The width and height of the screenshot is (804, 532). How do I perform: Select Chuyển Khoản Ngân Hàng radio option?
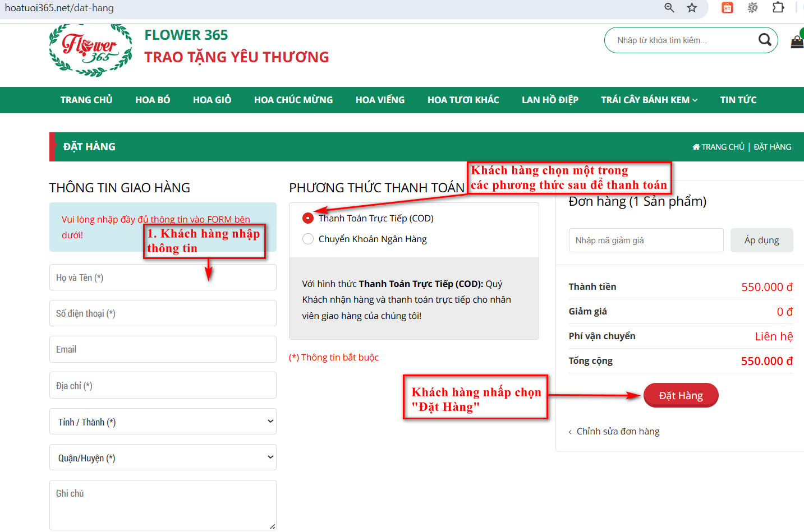coord(308,239)
